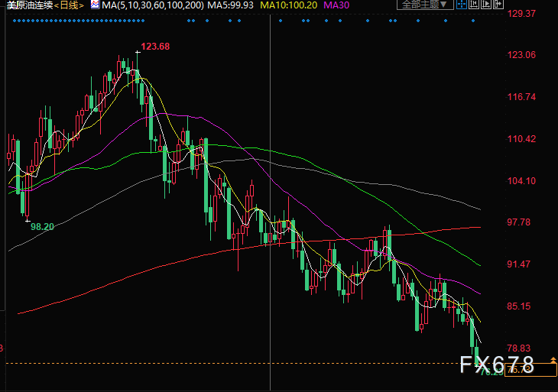Click the magenta MA30 legend label
The image size is (558, 392).
click(336, 5)
